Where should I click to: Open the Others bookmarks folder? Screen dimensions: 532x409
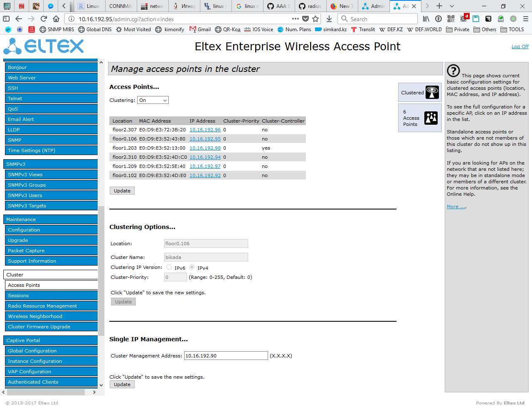tap(485, 30)
